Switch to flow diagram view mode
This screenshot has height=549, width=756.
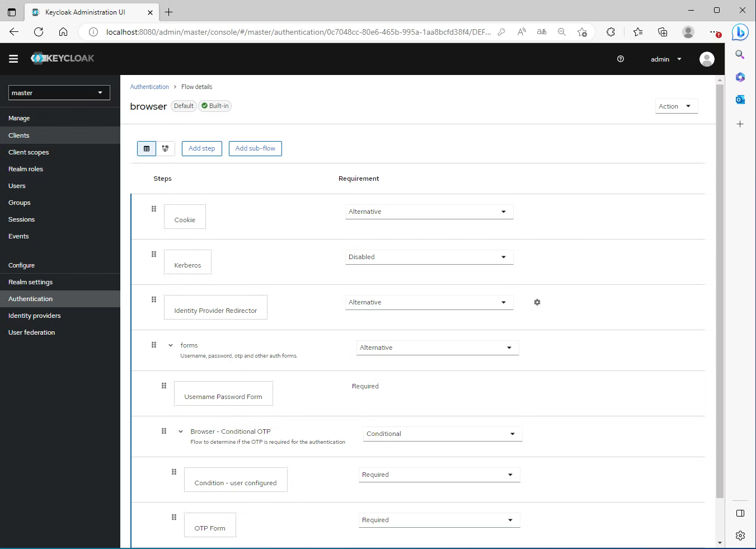(x=165, y=148)
